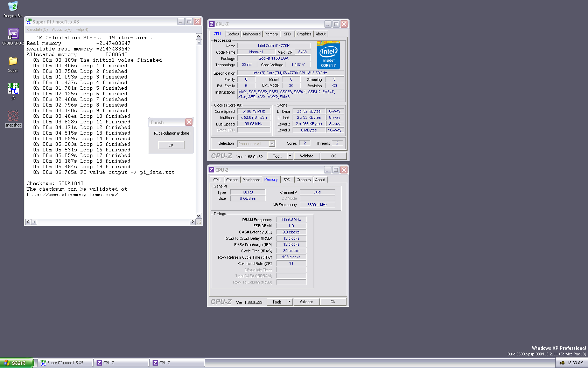This screenshot has width=588, height=368.
Task: Open the Help menu in Super PI
Action: (x=82, y=29)
